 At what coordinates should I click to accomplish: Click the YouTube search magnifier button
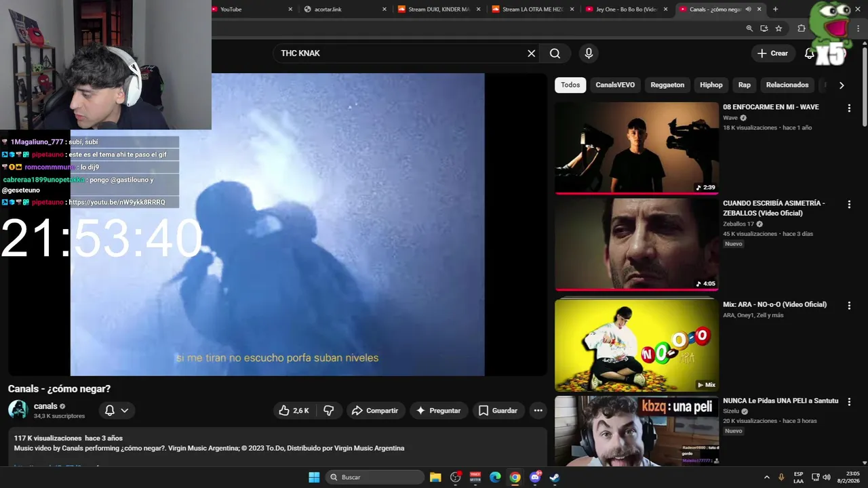(x=555, y=54)
